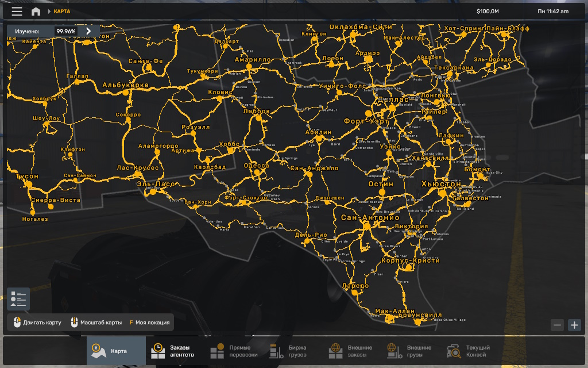Click the КАРТА breadcrumb label
Image resolution: width=588 pixels, height=368 pixels.
(62, 11)
